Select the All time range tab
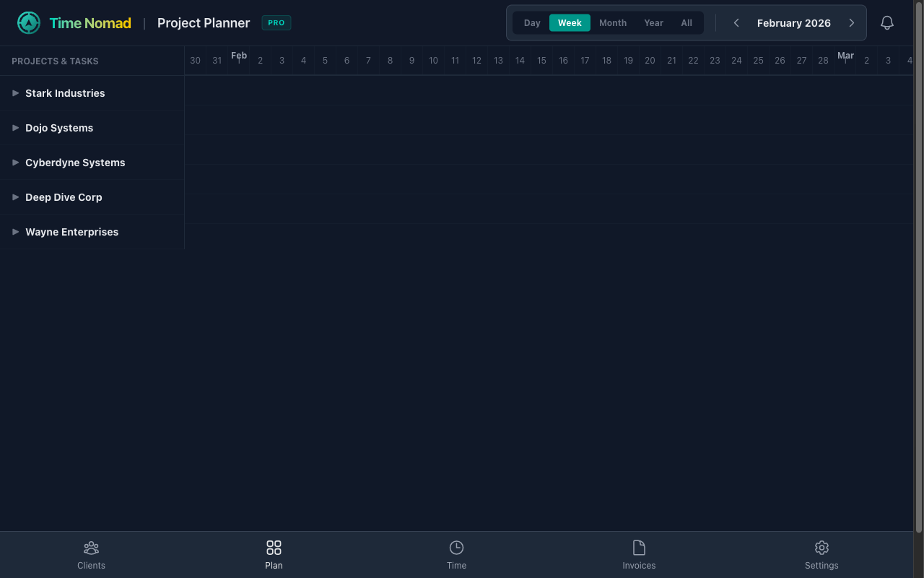This screenshot has width=924, height=578. 687,23
